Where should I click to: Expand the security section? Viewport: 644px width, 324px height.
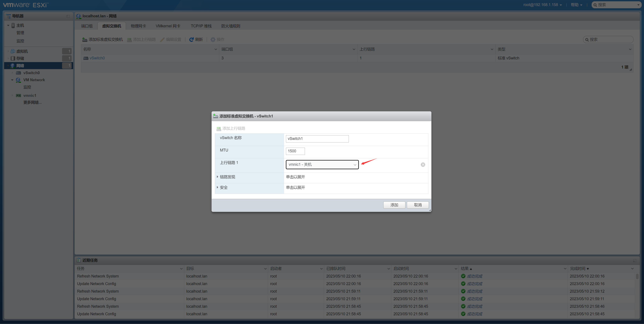coord(217,187)
